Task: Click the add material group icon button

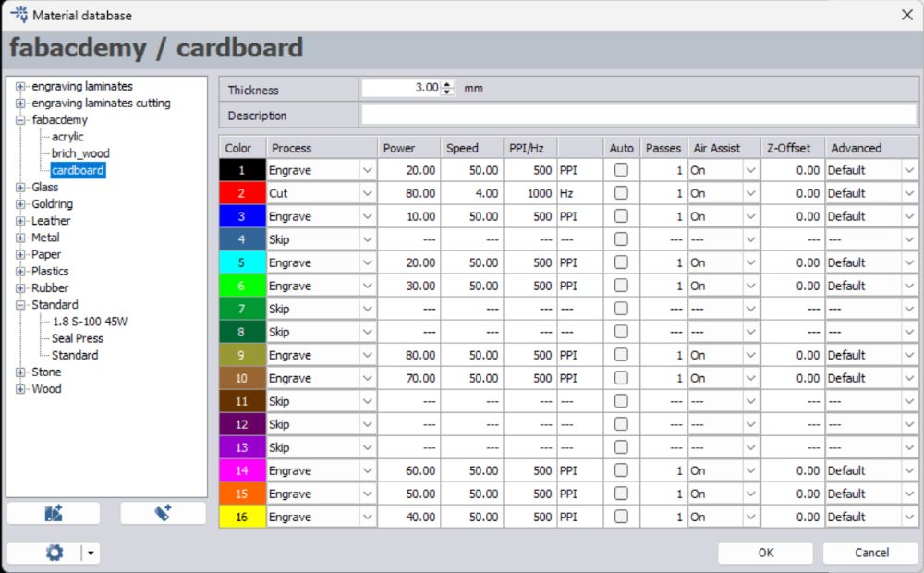Action: pos(53,514)
